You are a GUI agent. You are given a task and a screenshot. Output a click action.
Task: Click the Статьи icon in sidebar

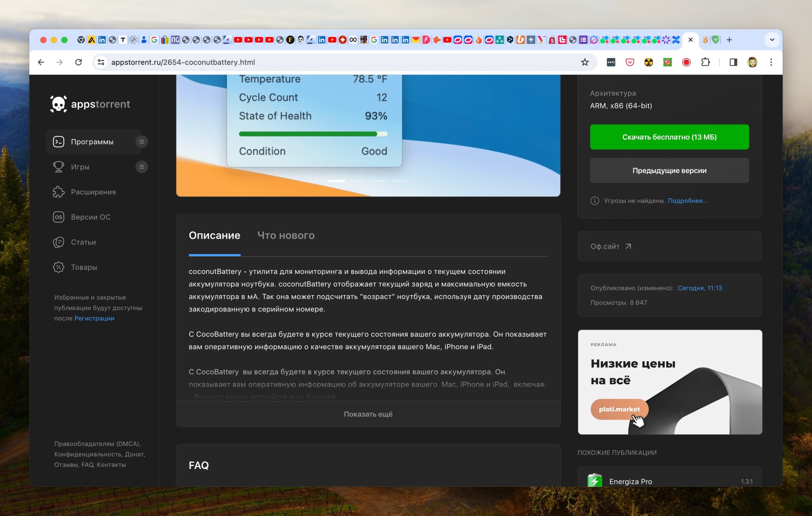[x=58, y=242]
